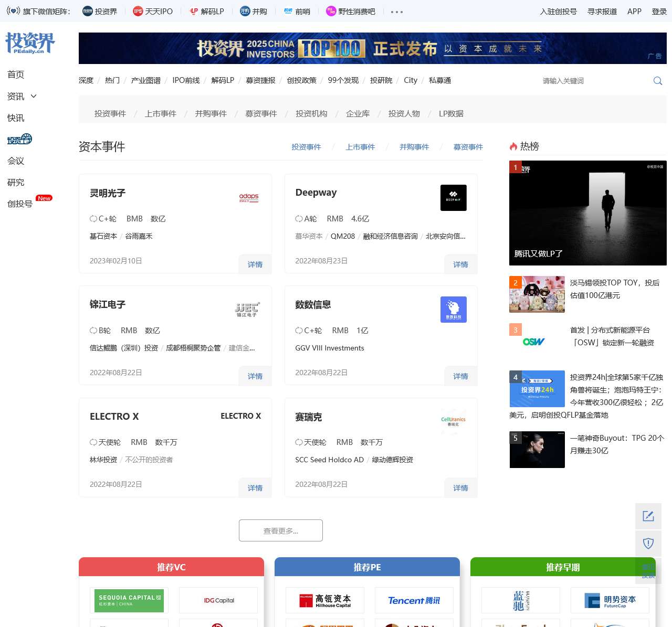Click the search magnifier icon
672x627 pixels.
(x=657, y=81)
